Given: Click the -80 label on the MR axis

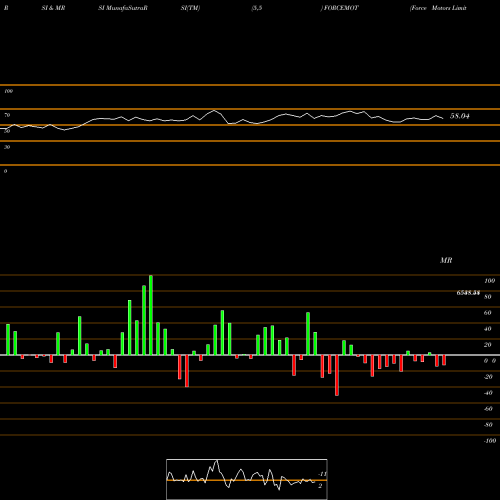Looking at the screenshot, I should point(488,425).
